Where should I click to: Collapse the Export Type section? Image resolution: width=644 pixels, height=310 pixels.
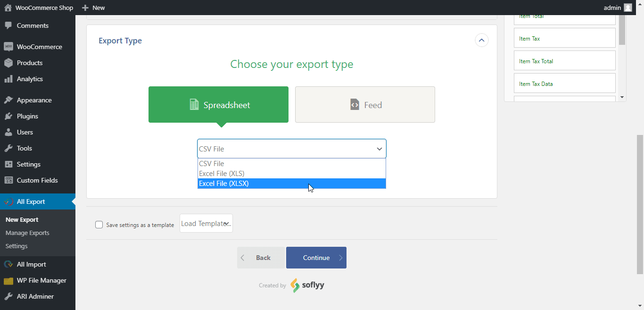click(481, 41)
